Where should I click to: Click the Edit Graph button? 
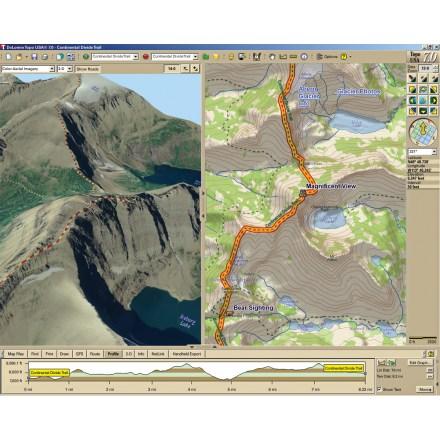pos(420,363)
